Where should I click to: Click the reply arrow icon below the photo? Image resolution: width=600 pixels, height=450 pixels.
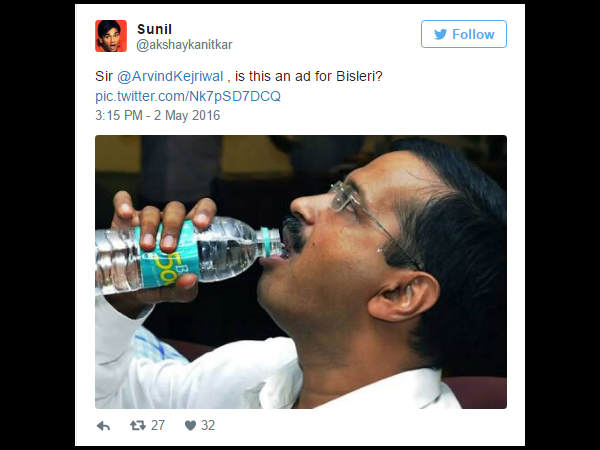[x=103, y=426]
